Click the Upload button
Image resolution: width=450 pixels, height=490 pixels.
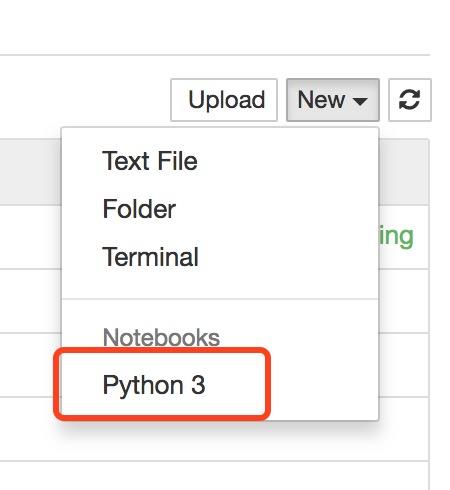224,100
